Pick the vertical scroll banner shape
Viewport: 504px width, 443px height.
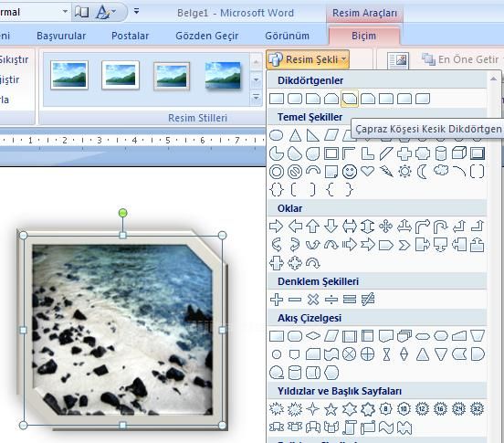click(350, 427)
